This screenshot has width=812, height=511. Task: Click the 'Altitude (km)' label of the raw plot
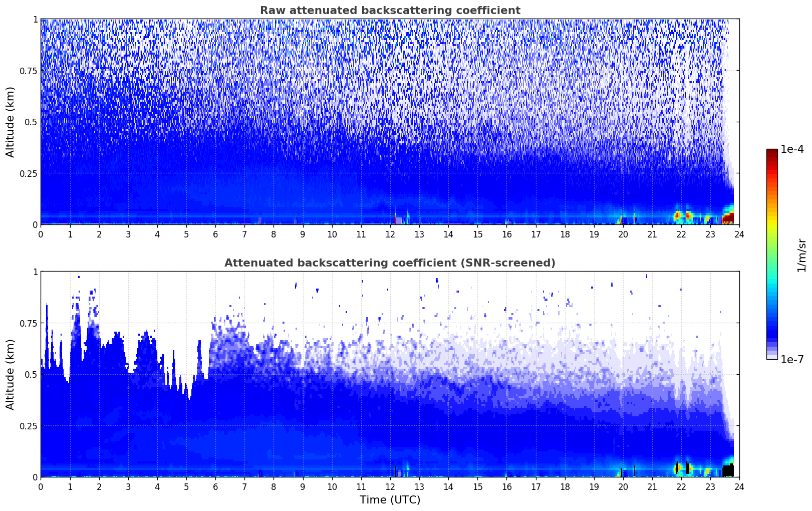coord(11,122)
